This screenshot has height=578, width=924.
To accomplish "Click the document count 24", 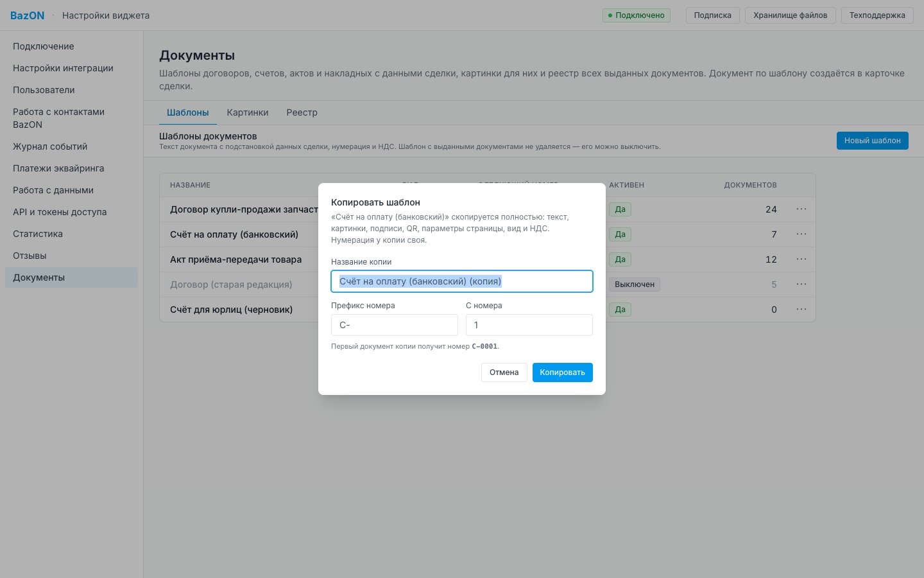I will click(x=771, y=209).
